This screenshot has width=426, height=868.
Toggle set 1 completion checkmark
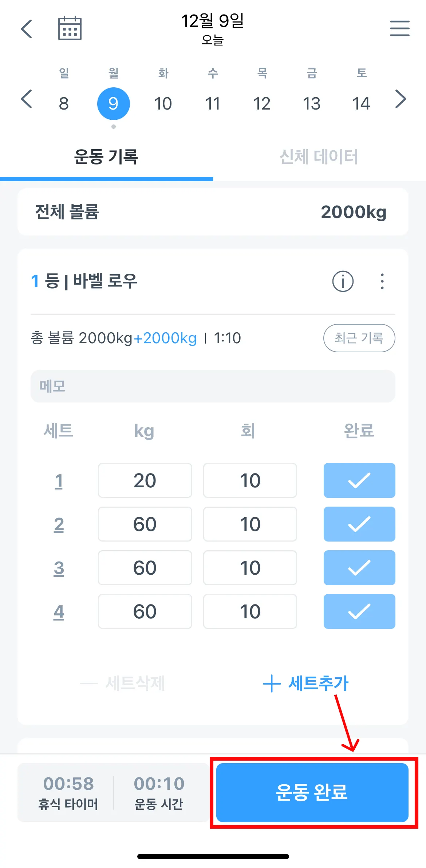click(359, 480)
